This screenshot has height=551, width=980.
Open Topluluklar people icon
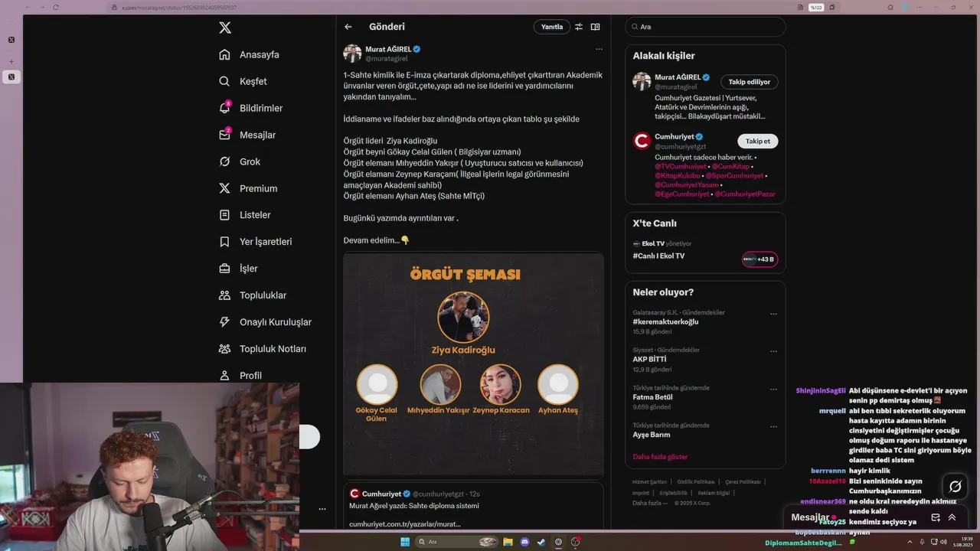point(224,295)
